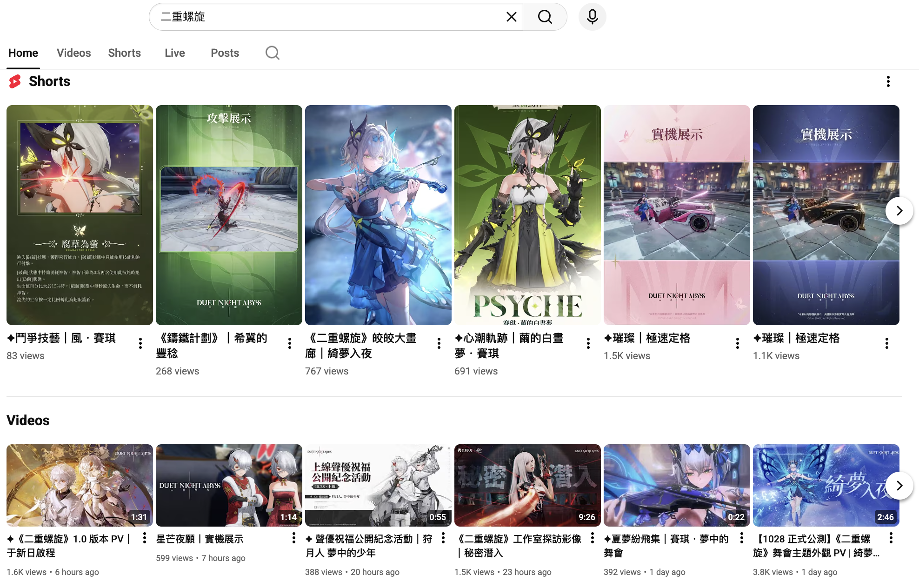
Task: Switch to the Live tab
Action: click(x=174, y=53)
